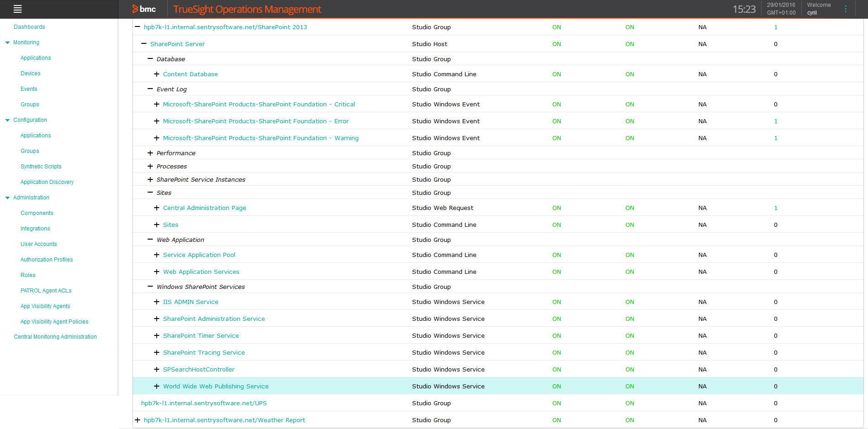This screenshot has height=429, width=868.
Task: Click Studio Host type cell
Action: pos(429,44)
